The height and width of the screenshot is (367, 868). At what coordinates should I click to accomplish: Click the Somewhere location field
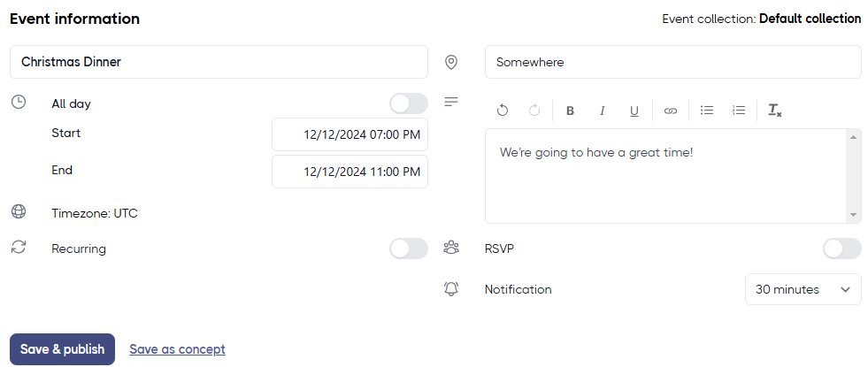point(672,62)
